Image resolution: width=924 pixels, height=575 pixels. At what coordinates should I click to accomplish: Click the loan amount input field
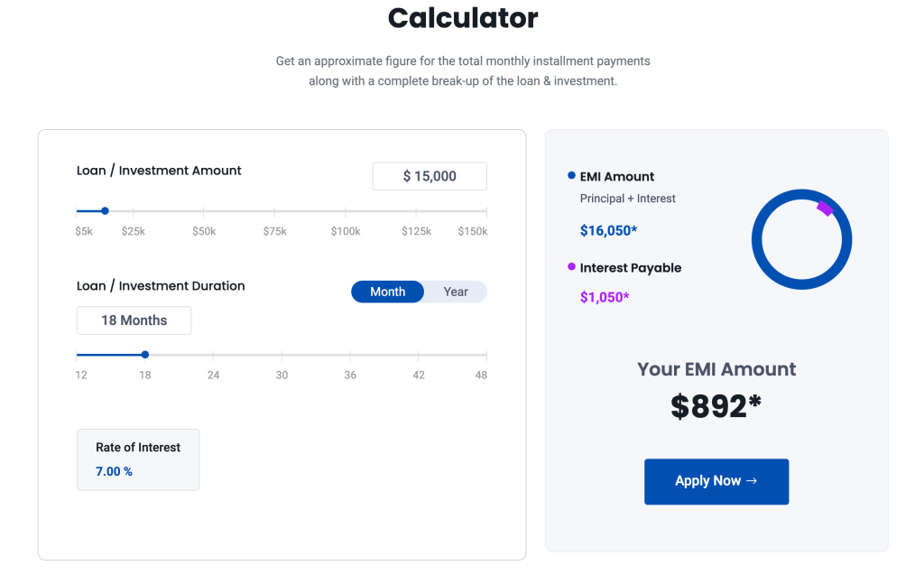click(x=430, y=176)
